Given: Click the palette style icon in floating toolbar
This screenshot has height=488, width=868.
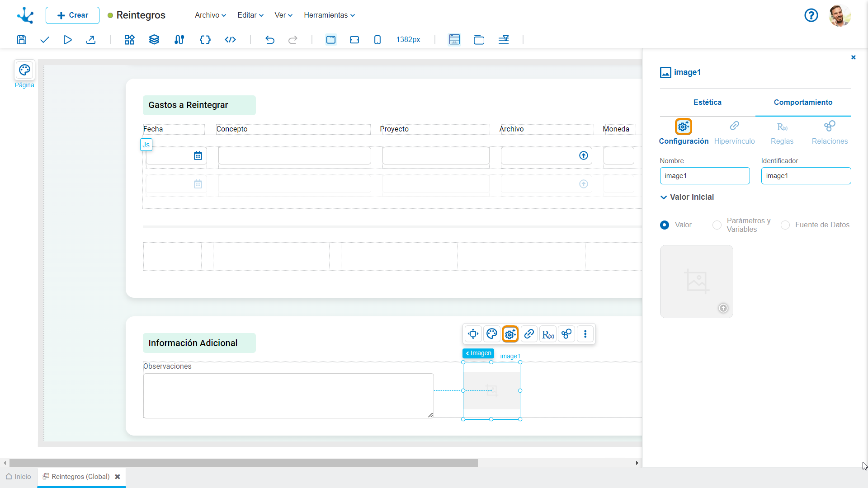Looking at the screenshot, I should 491,334.
